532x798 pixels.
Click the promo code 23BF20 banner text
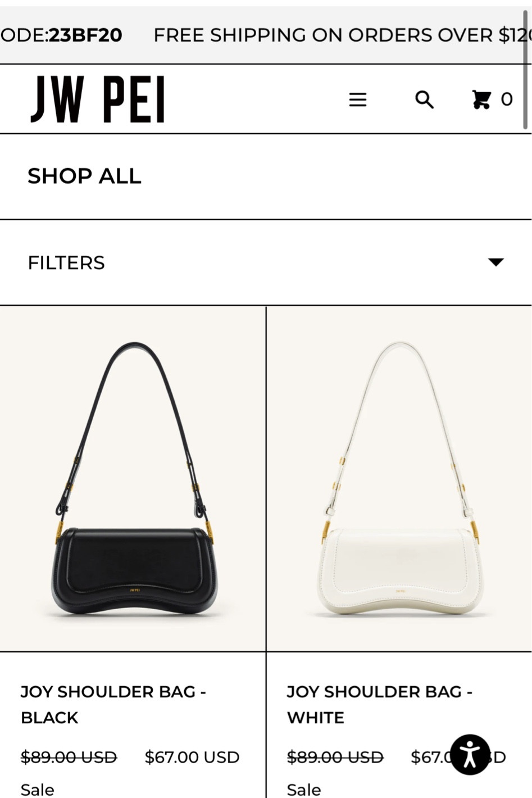[x=84, y=35]
